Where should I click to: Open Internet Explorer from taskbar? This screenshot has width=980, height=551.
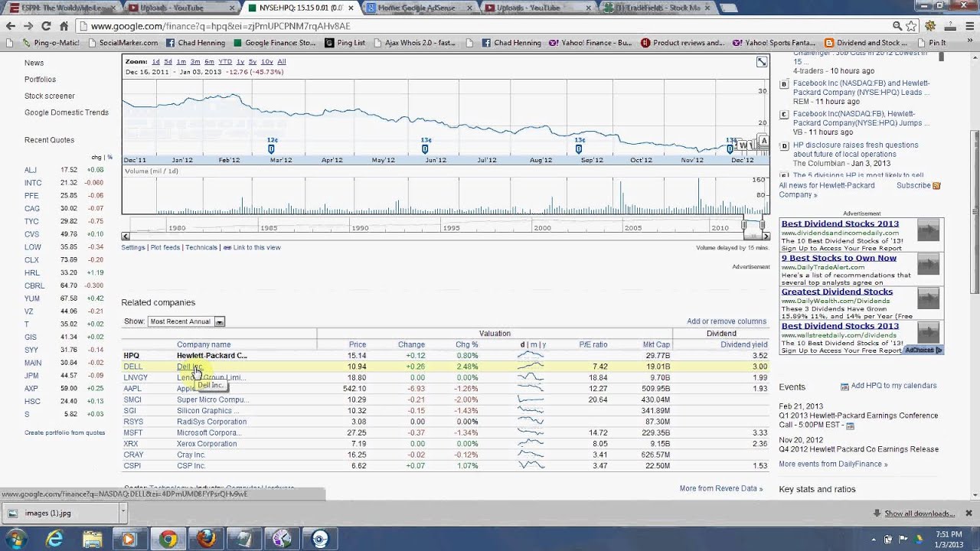[x=54, y=539]
